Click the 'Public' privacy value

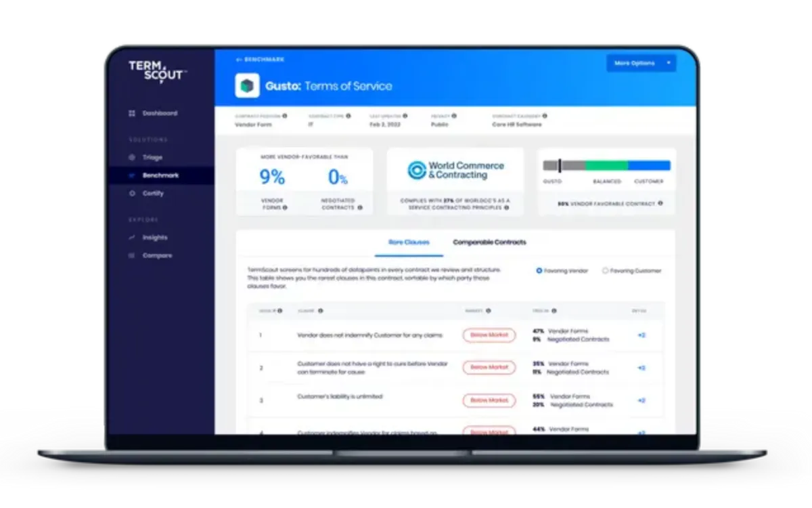click(x=440, y=125)
